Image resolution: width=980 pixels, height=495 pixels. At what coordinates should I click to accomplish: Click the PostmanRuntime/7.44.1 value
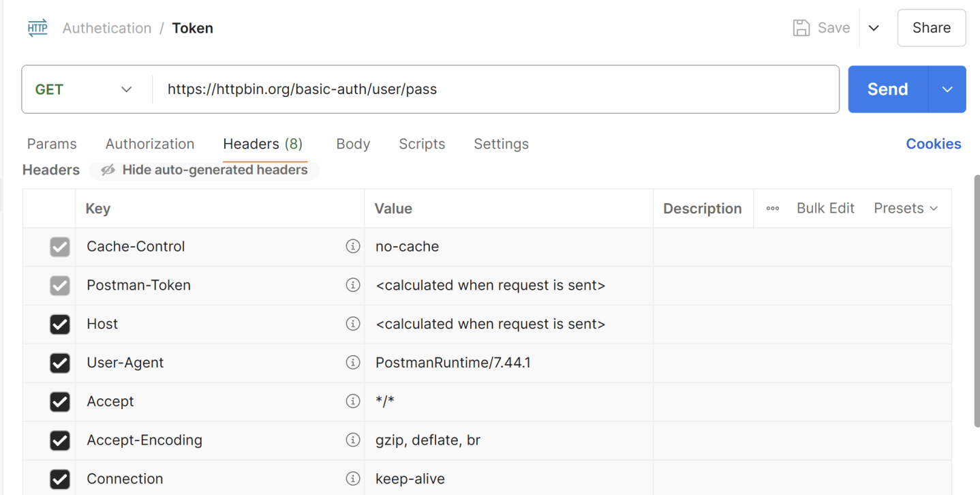point(453,363)
